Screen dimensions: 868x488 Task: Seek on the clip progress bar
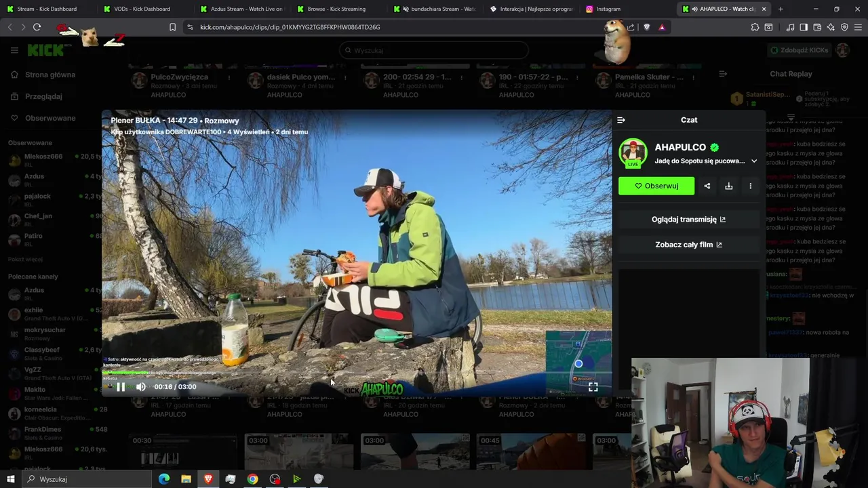pyautogui.click(x=357, y=374)
